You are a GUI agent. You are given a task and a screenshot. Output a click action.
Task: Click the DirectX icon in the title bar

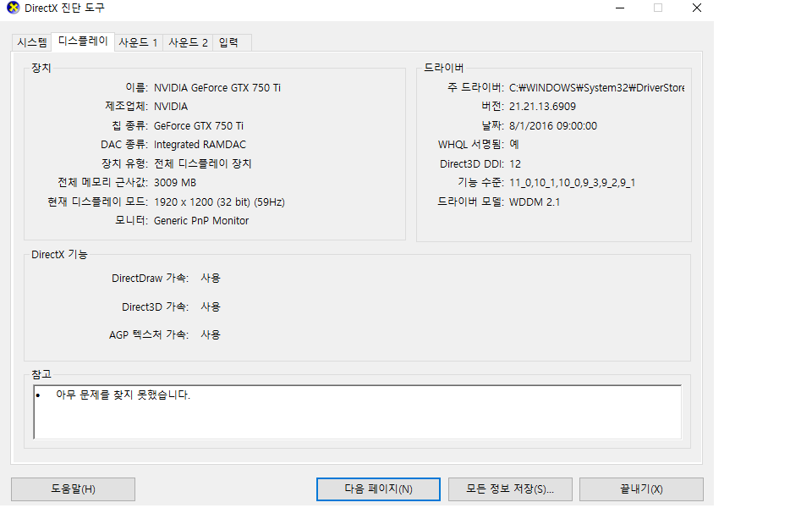pos(13,8)
